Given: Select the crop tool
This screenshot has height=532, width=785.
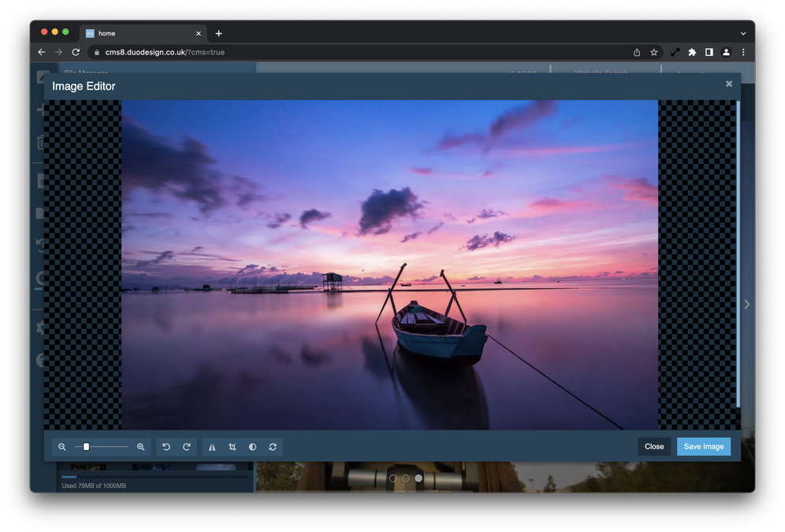Looking at the screenshot, I should point(233,447).
